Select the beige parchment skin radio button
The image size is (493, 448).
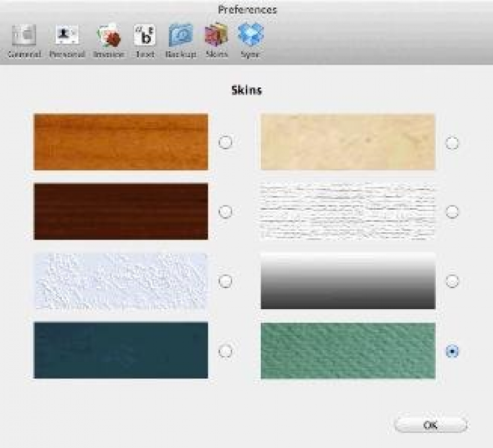(x=452, y=143)
